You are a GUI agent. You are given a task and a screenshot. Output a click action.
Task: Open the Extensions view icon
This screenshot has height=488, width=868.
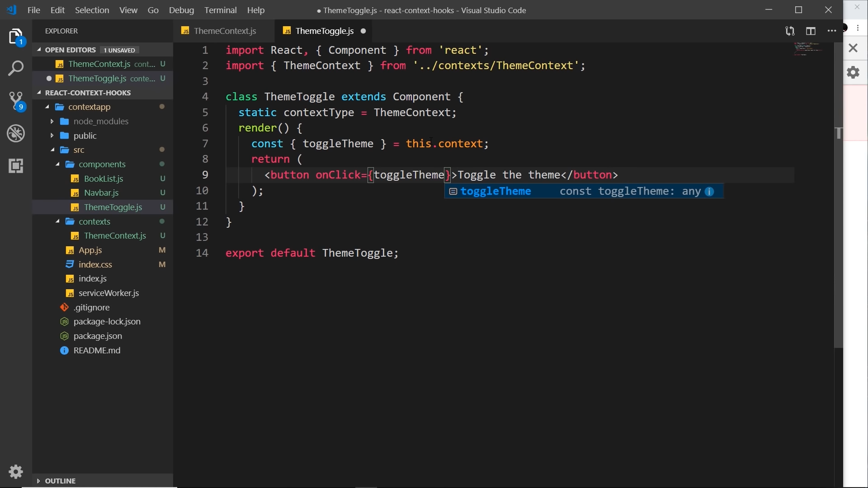coord(16,166)
